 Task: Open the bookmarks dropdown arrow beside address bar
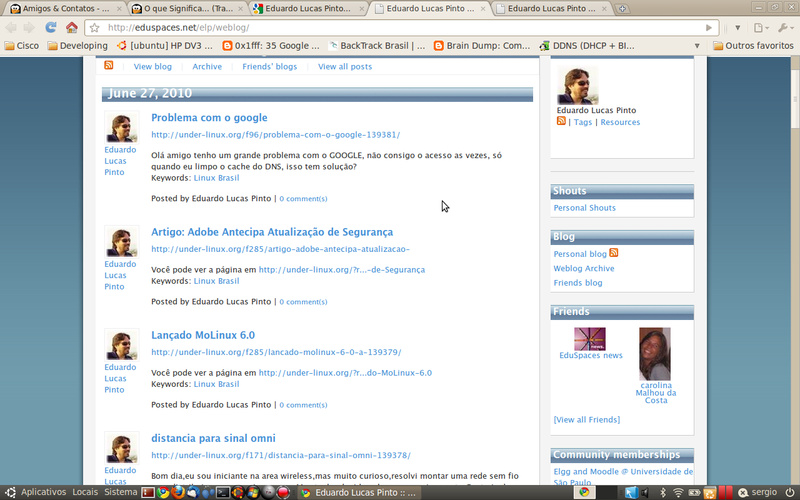(x=737, y=28)
